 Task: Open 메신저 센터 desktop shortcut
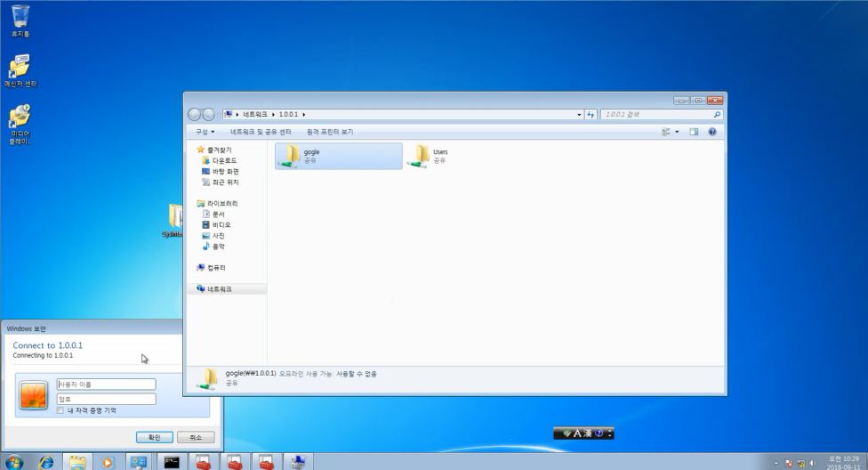(x=20, y=70)
